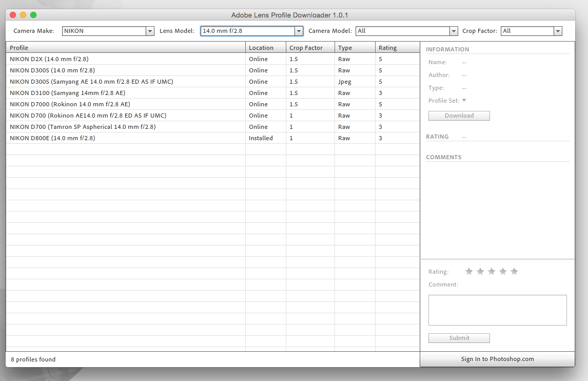Click the Location column header
The height and width of the screenshot is (381, 588).
[265, 48]
